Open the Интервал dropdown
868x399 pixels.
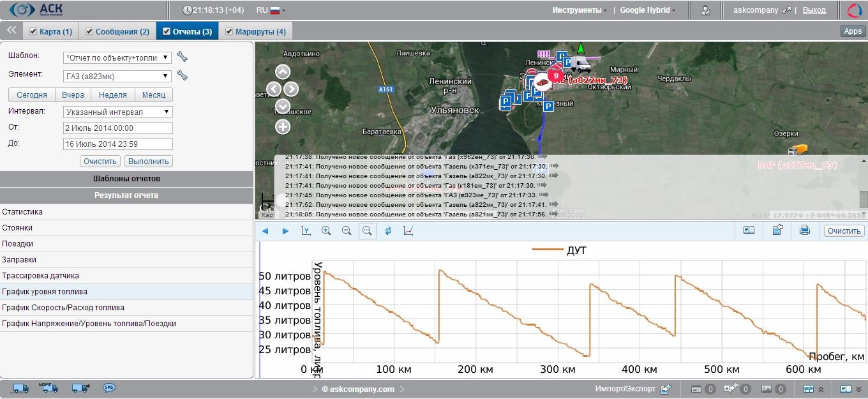tap(117, 112)
